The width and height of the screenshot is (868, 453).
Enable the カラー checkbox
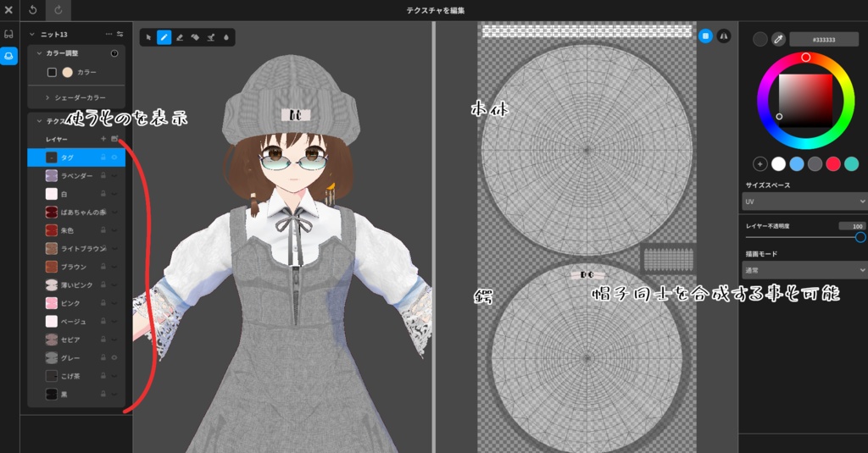point(52,73)
